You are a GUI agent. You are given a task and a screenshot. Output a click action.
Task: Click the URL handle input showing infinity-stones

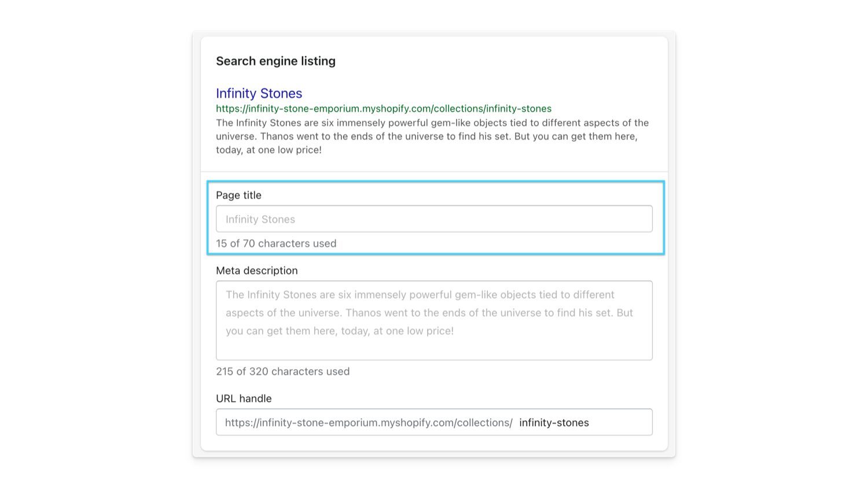[x=434, y=422]
